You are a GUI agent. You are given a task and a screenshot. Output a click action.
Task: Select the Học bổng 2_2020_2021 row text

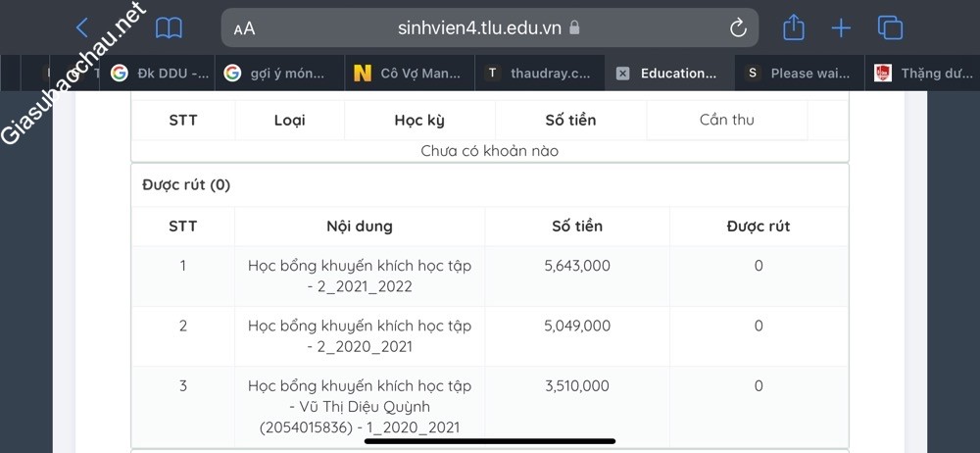[359, 336]
